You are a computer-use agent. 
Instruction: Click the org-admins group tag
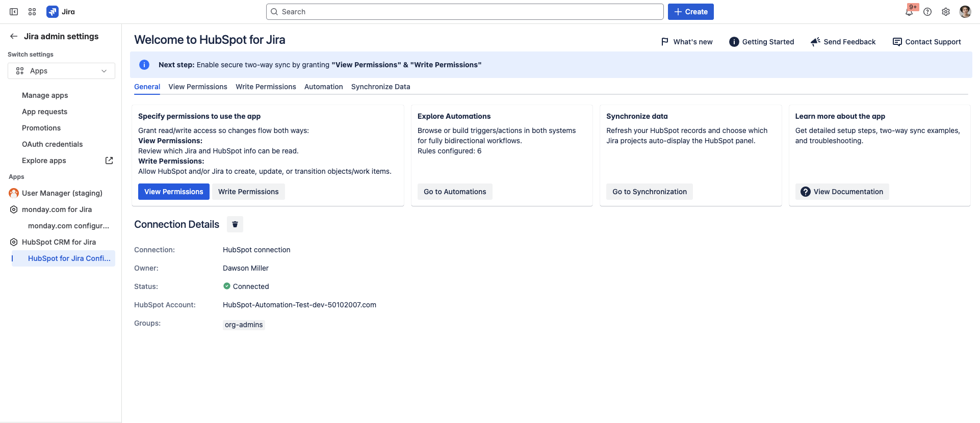[x=244, y=325]
